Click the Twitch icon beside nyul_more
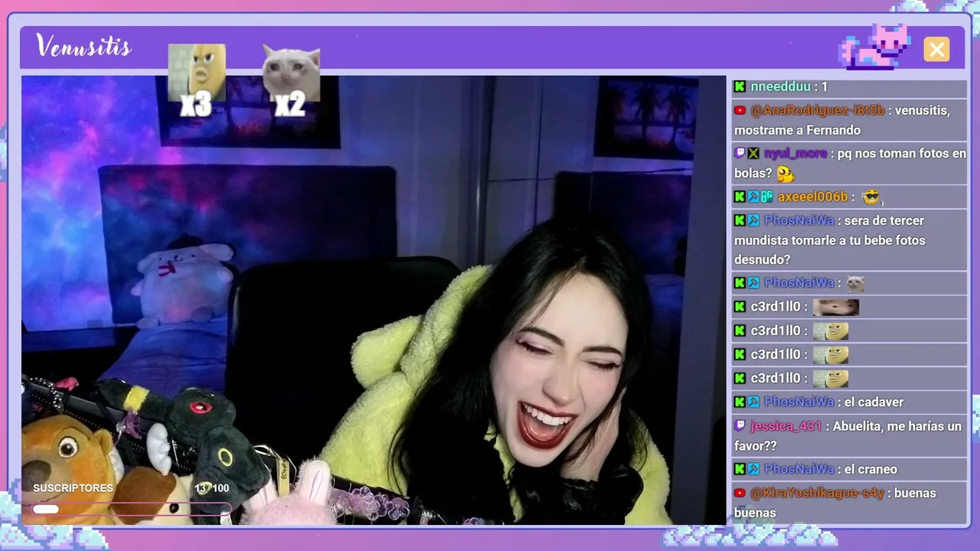The image size is (980, 551). click(740, 153)
